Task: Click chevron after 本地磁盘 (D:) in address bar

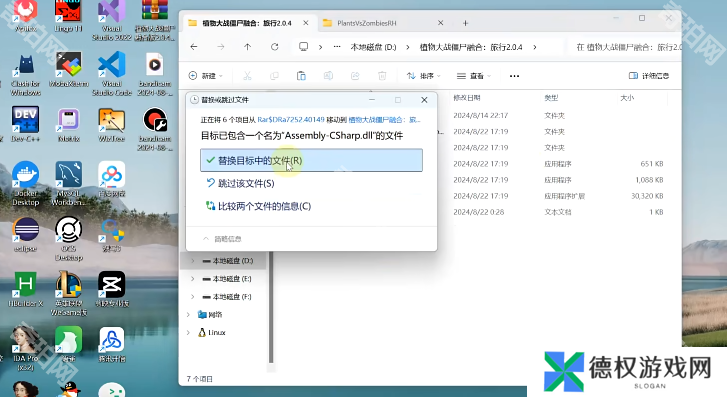Action: coord(408,47)
